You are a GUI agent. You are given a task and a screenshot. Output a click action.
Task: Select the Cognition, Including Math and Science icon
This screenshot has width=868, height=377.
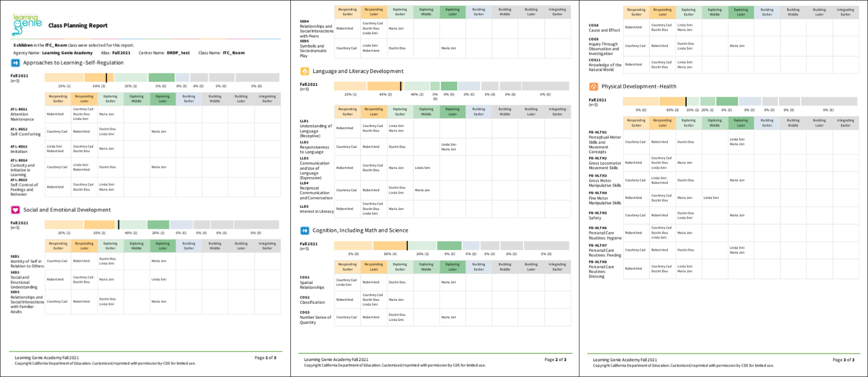pos(304,231)
